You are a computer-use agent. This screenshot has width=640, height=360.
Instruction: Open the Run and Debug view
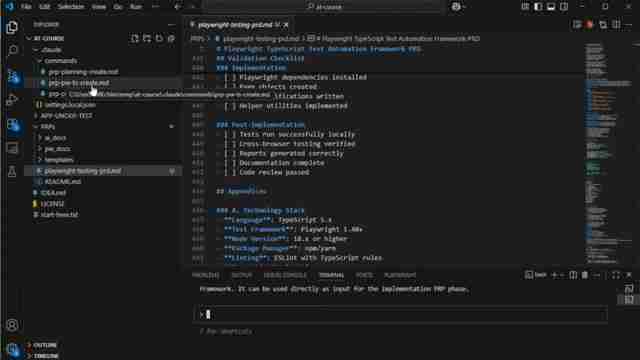pyautogui.click(x=12, y=100)
